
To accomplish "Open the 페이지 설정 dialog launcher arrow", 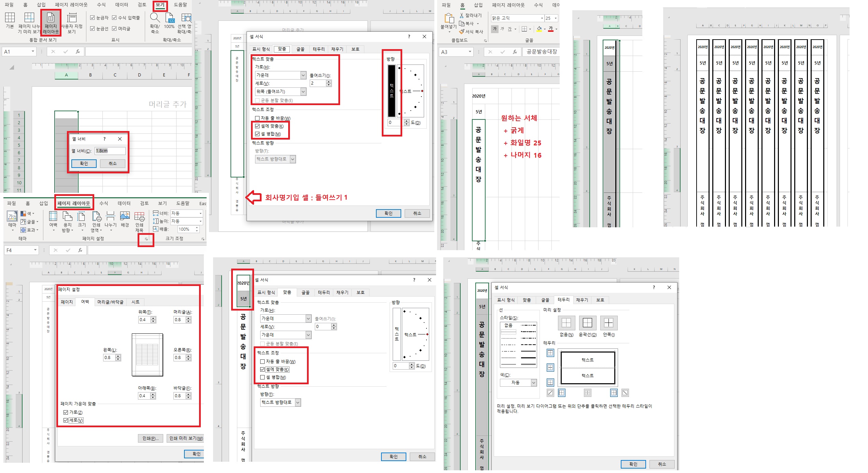I will coord(146,239).
